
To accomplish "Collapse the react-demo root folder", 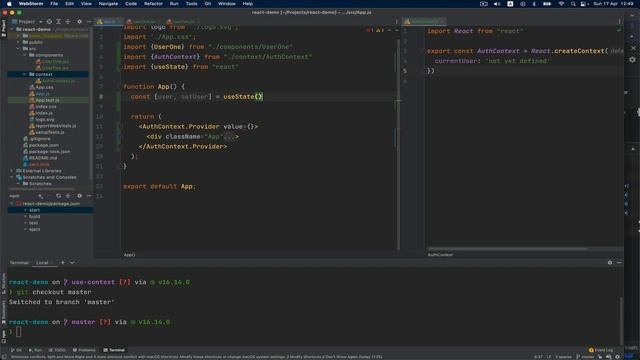I will (12, 29).
